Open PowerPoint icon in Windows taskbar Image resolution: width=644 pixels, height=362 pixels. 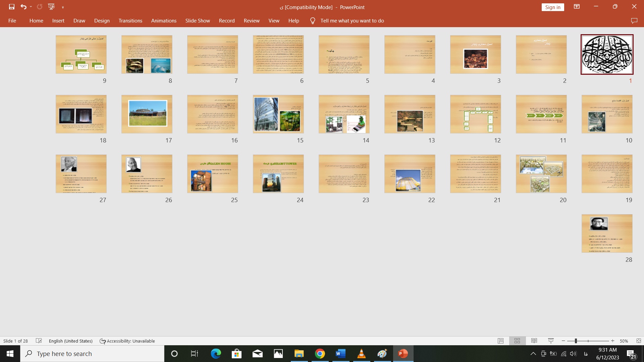403,353
